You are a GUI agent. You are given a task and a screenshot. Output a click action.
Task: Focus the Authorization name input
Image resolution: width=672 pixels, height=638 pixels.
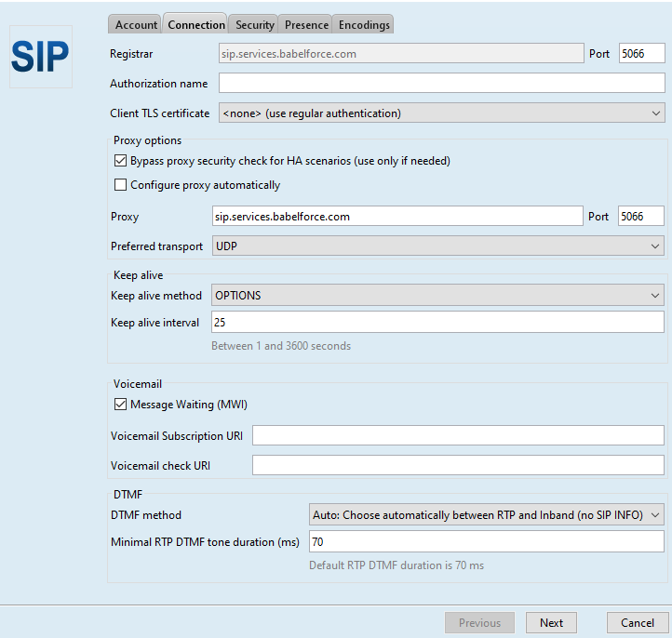click(x=442, y=83)
